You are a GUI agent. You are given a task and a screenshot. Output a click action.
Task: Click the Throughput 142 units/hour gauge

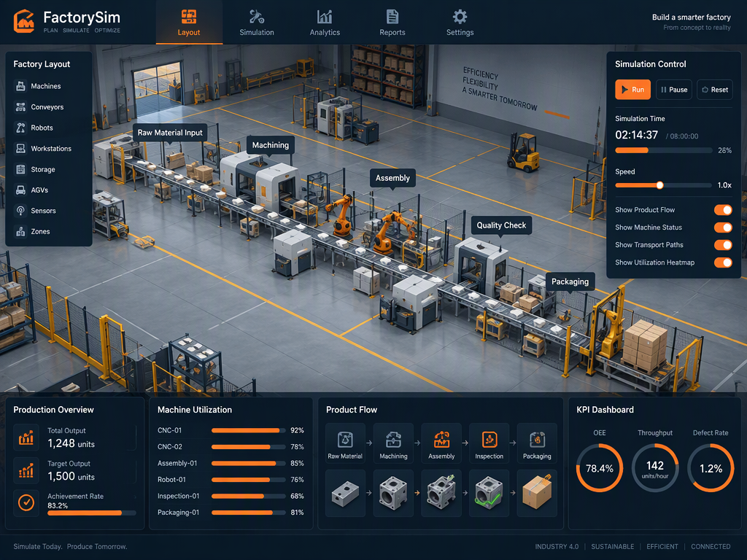pos(655,468)
